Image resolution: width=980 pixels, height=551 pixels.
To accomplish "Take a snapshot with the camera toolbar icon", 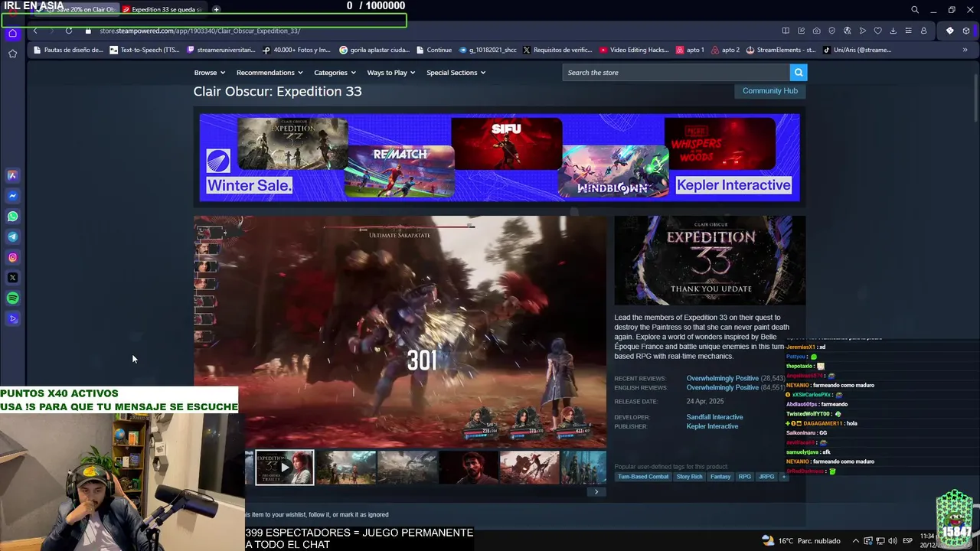I will point(816,31).
